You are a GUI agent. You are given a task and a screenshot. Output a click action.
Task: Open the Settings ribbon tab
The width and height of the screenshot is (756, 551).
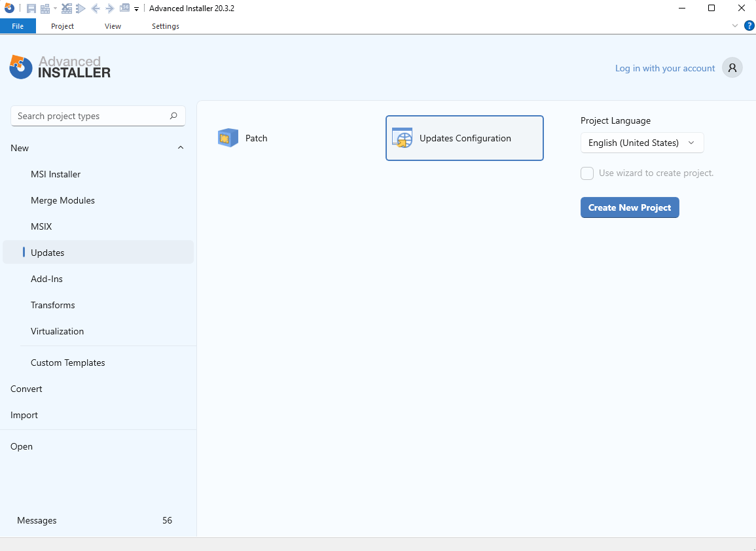click(166, 26)
